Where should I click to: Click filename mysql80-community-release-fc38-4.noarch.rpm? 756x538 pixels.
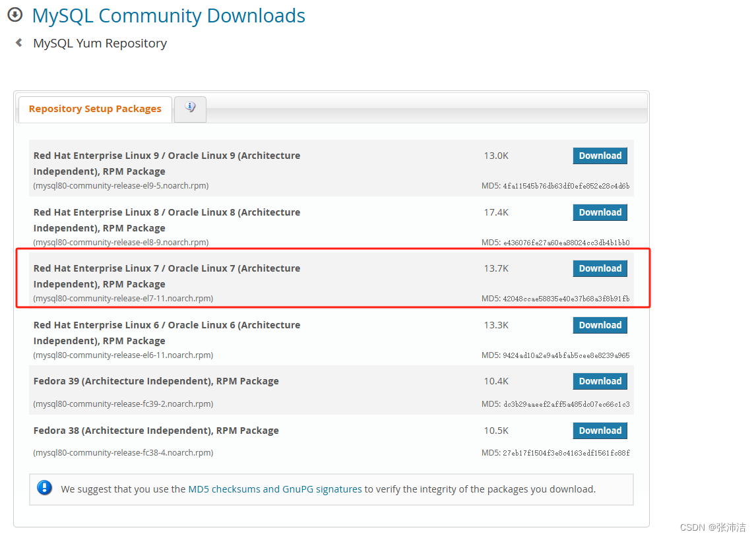click(123, 453)
